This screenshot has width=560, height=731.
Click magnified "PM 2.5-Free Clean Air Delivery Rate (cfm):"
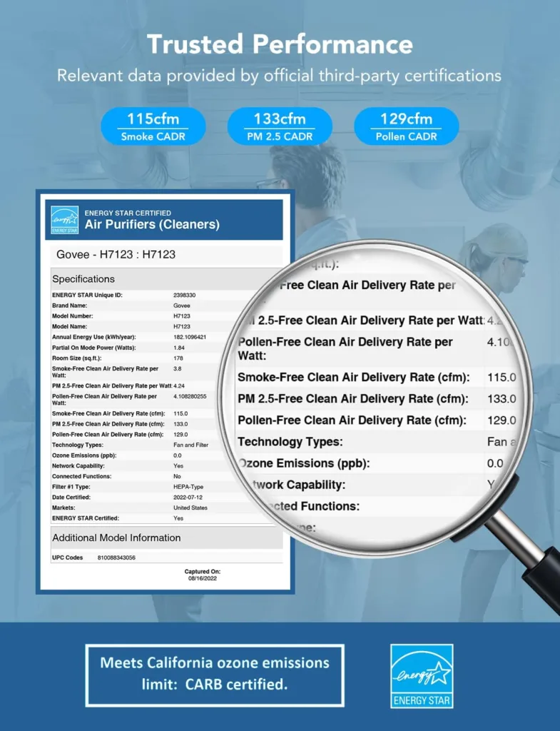353,398
